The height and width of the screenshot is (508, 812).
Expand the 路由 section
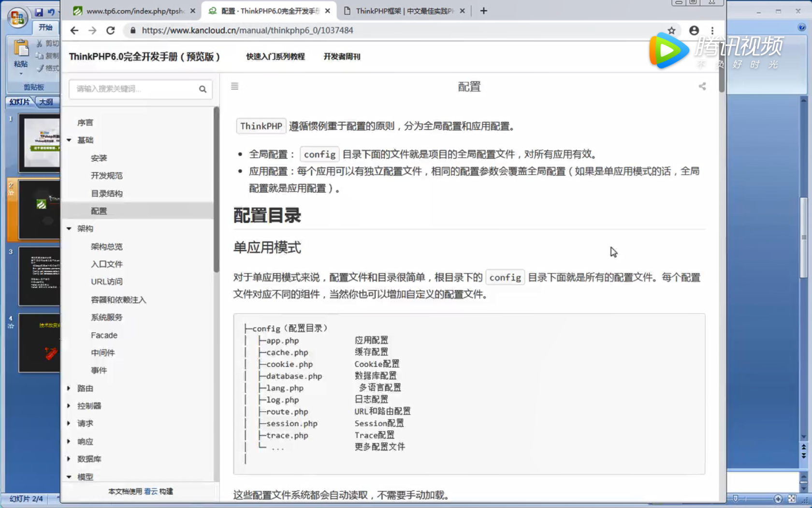tap(69, 388)
